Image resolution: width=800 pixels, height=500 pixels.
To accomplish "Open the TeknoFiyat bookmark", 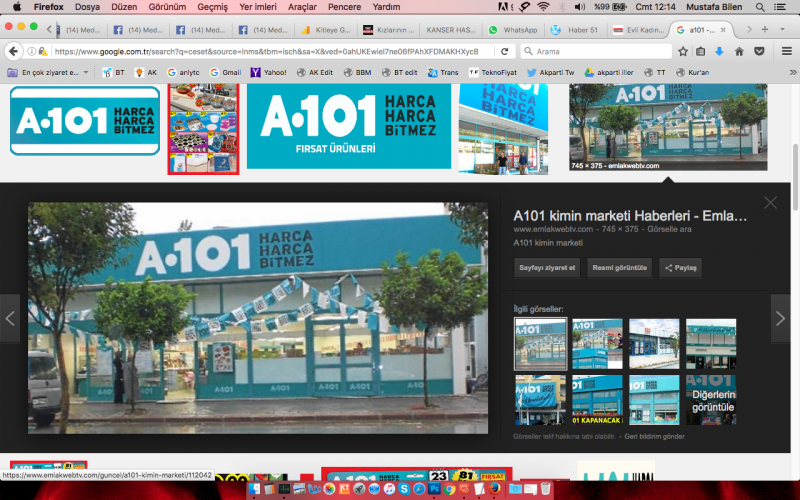I will tap(493, 72).
